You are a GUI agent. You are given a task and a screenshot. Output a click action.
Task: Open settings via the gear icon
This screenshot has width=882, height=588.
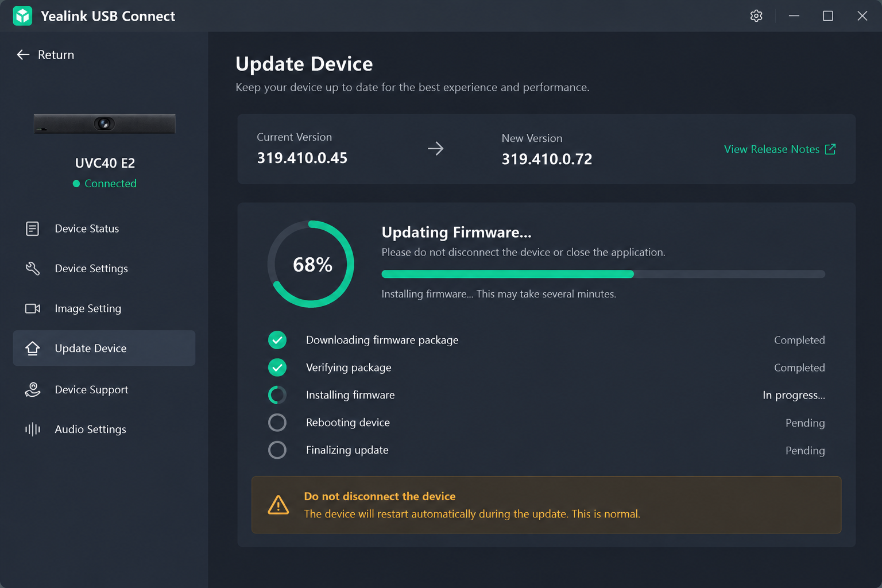(x=756, y=16)
